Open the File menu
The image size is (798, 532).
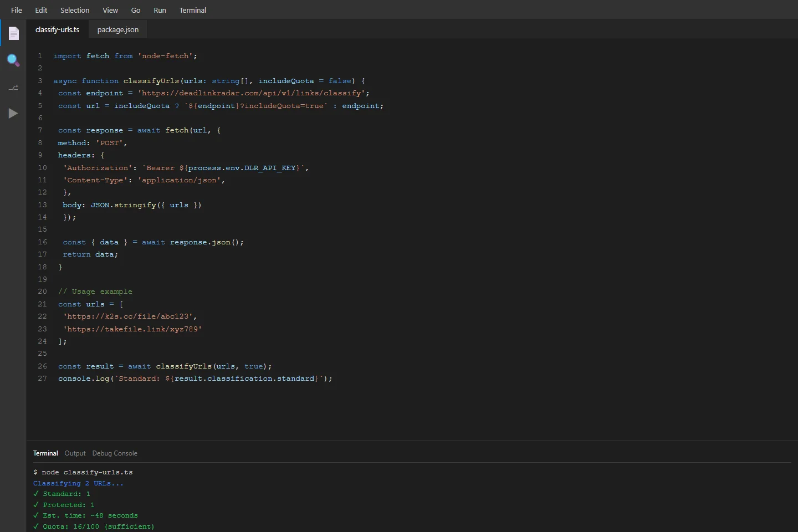[17, 10]
